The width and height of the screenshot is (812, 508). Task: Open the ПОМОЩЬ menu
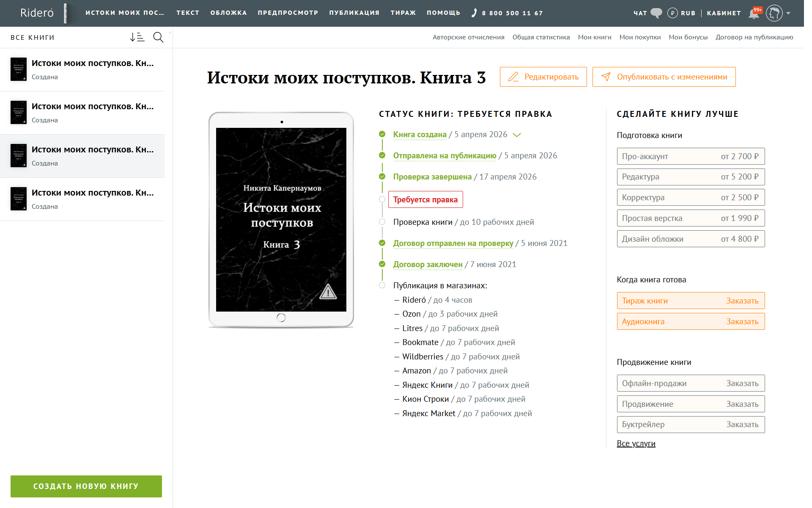(443, 13)
